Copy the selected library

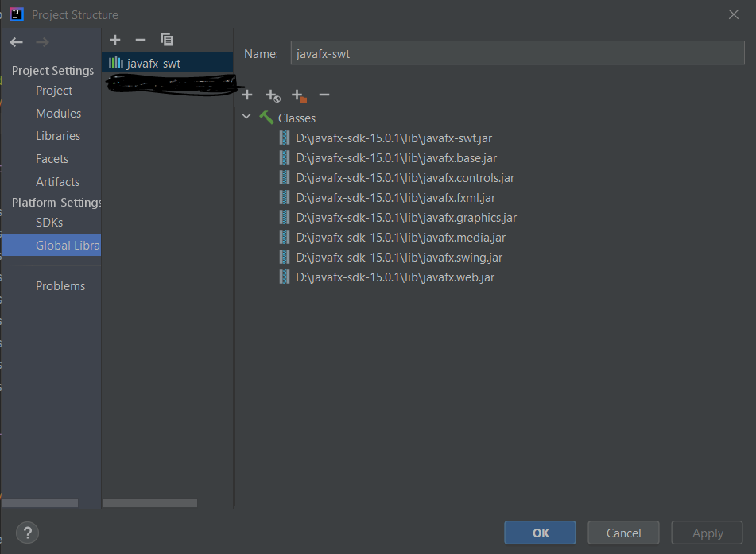[x=167, y=39]
